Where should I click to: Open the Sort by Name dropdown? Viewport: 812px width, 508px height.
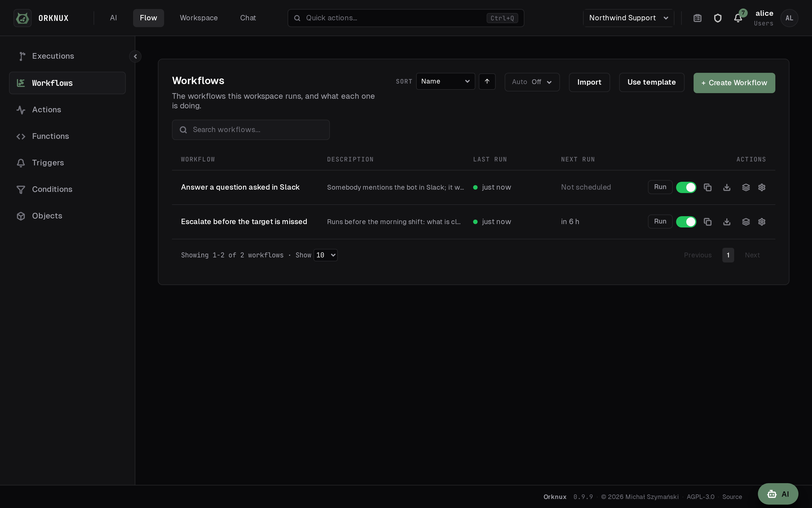pos(445,81)
